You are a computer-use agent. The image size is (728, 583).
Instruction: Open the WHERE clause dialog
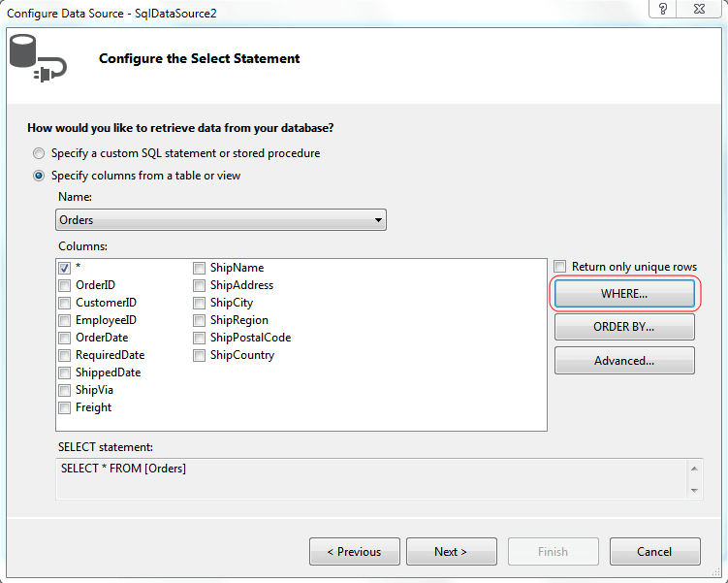coord(624,293)
